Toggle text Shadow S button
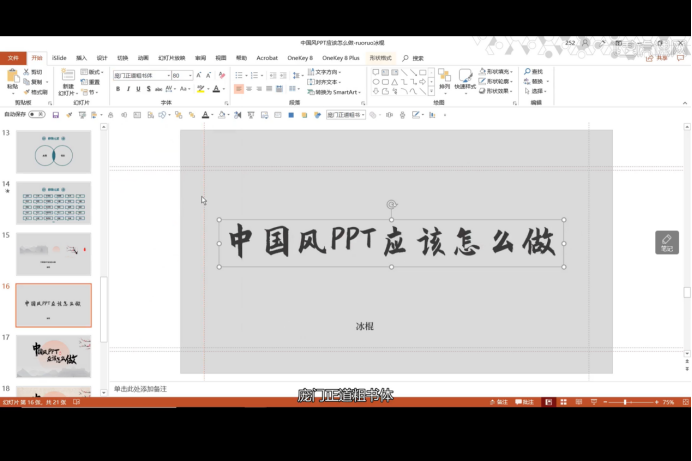The width and height of the screenshot is (692, 461). point(148,89)
